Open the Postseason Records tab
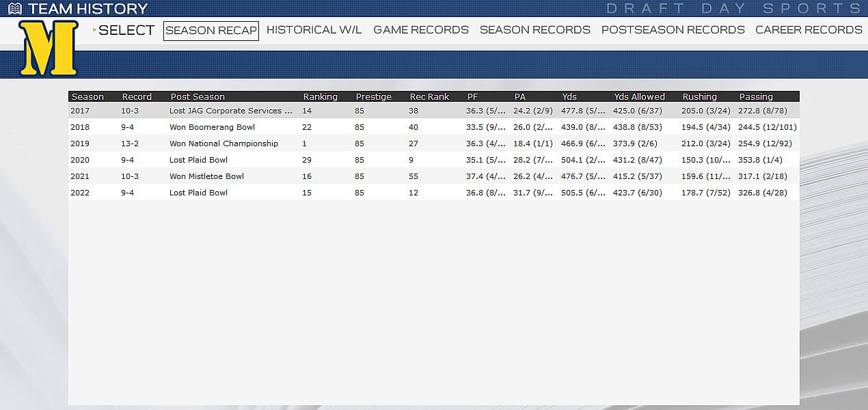Screen dimensions: 868x410 point(673,30)
